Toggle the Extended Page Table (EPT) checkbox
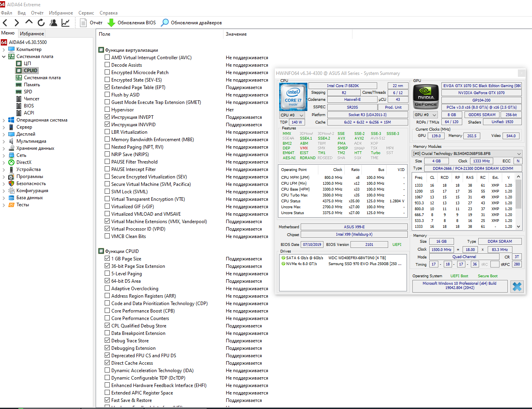 pyautogui.click(x=107, y=87)
